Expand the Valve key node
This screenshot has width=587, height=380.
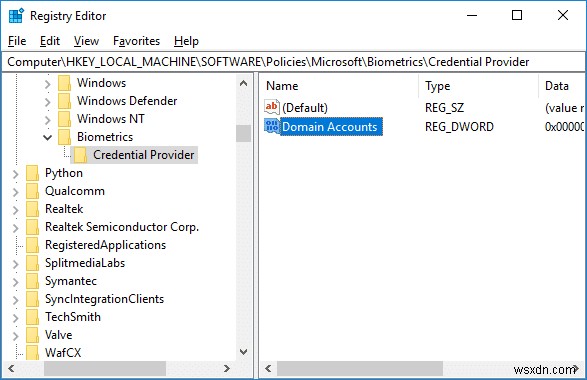16,336
